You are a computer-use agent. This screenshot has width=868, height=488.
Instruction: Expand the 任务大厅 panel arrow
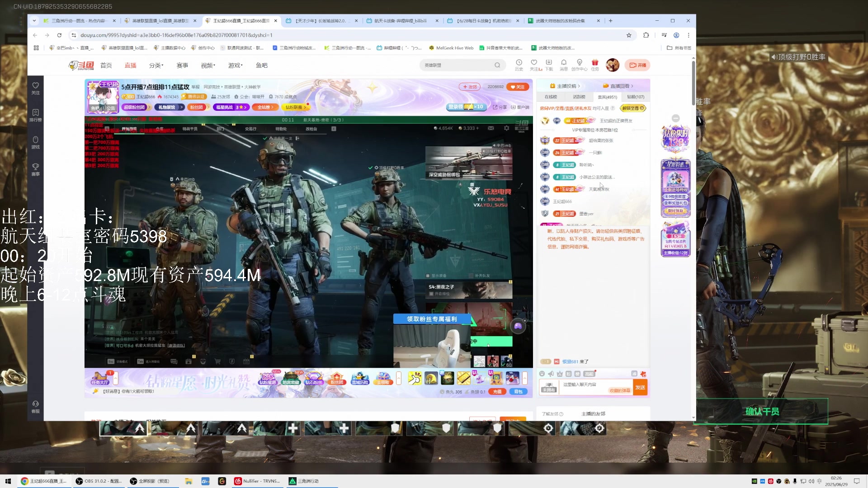116,378
